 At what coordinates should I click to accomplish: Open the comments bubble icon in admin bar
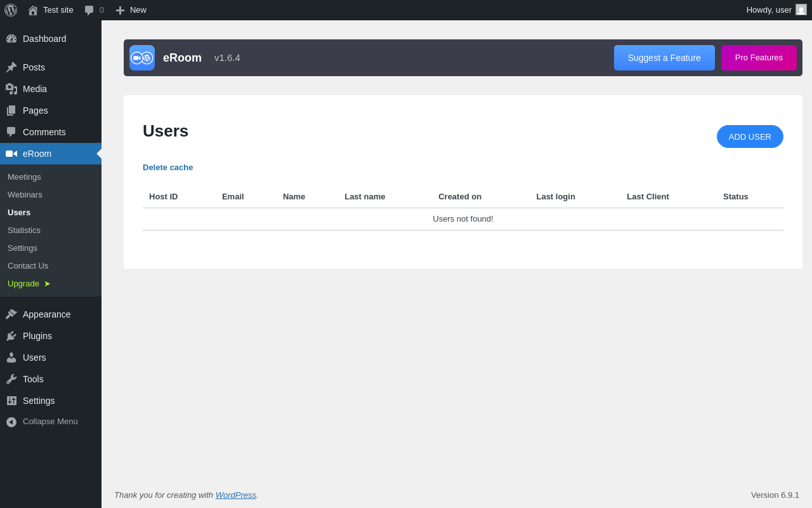(x=89, y=10)
